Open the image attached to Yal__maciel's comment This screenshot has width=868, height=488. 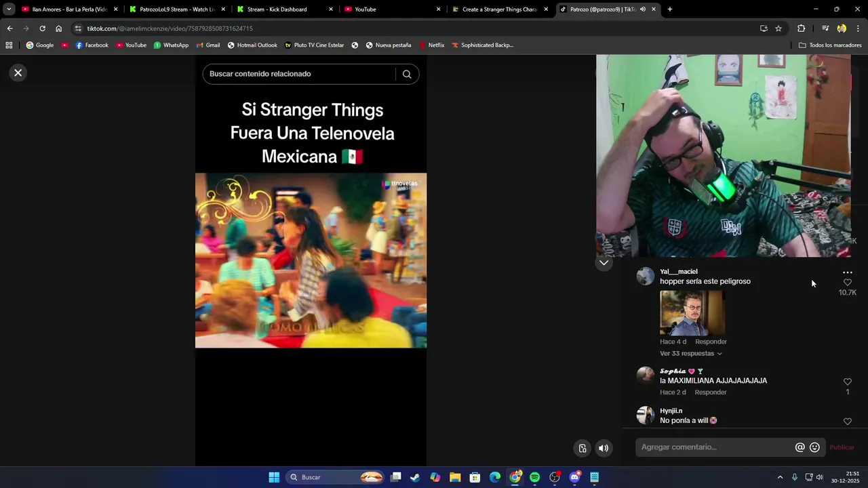pos(692,313)
